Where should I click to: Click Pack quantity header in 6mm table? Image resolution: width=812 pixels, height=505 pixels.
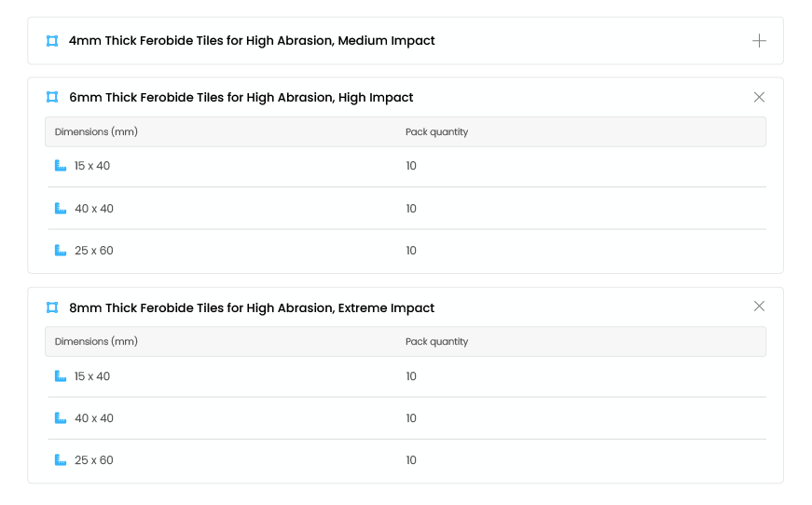click(x=436, y=132)
